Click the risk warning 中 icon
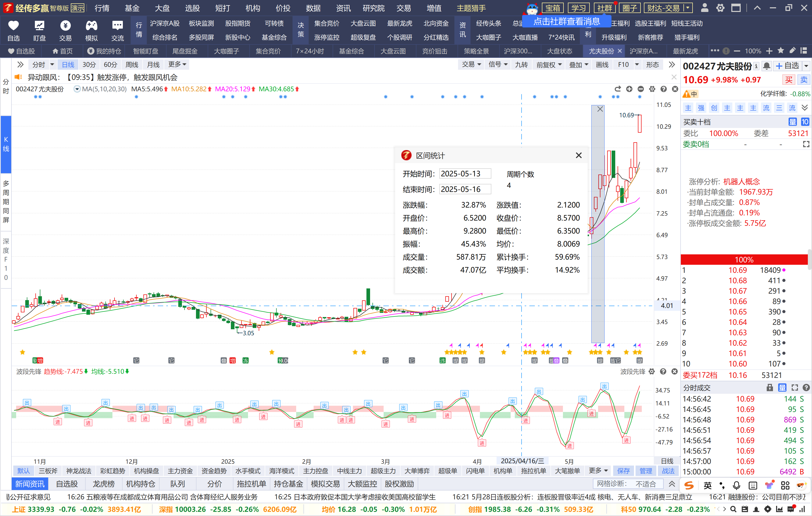Viewport: 812px width, 516px height. coord(690,94)
